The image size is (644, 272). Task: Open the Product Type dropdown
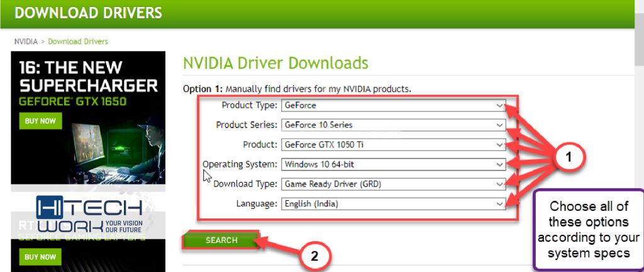pos(394,106)
